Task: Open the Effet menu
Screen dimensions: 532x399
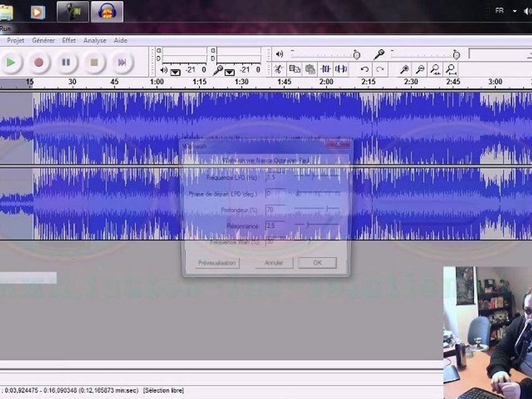Action: click(x=69, y=40)
